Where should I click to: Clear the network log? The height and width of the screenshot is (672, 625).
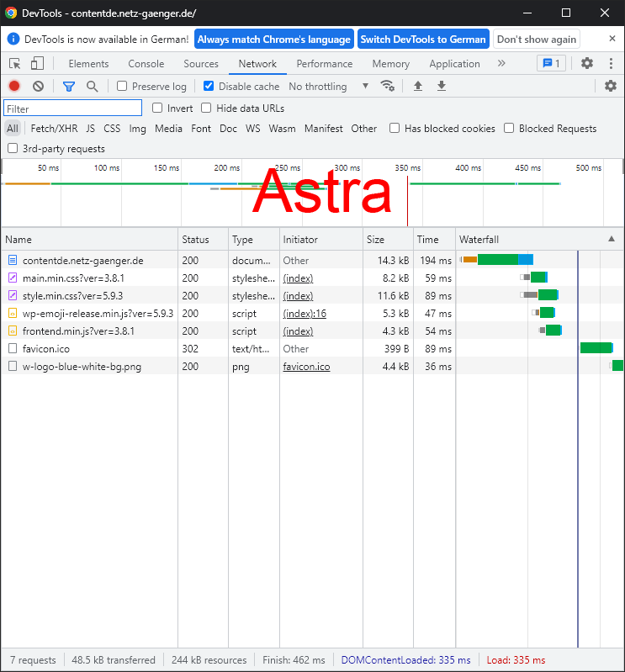(38, 86)
